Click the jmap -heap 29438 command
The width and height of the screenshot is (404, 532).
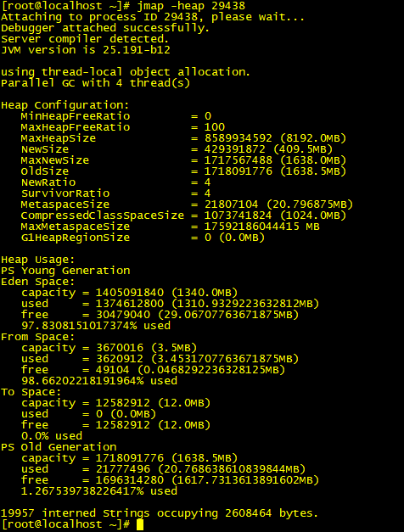point(191,6)
